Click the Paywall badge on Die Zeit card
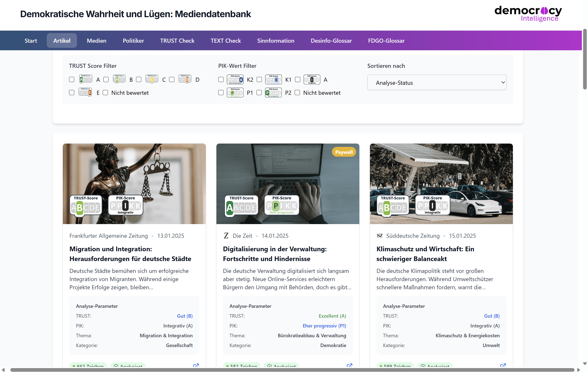 click(x=344, y=152)
